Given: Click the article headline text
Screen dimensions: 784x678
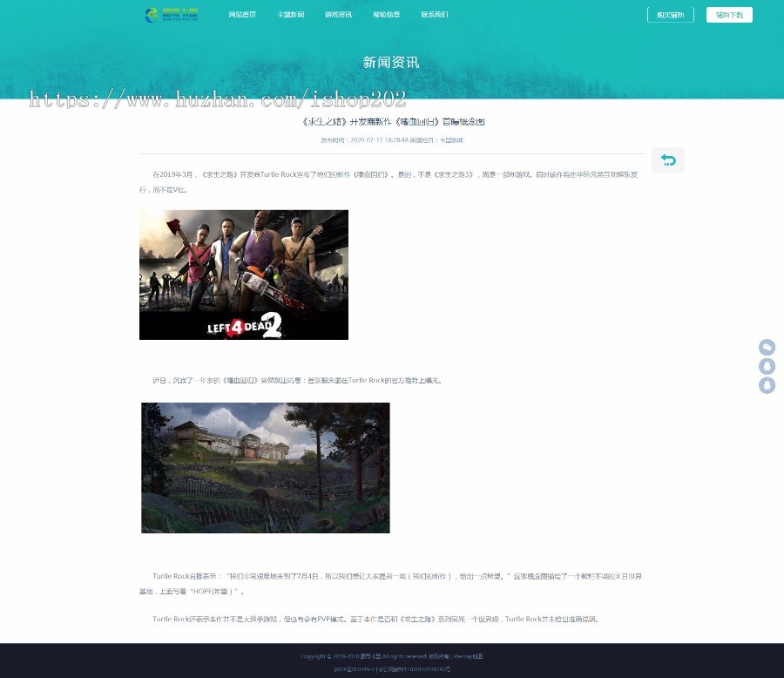Looking at the screenshot, I should click(391, 122).
